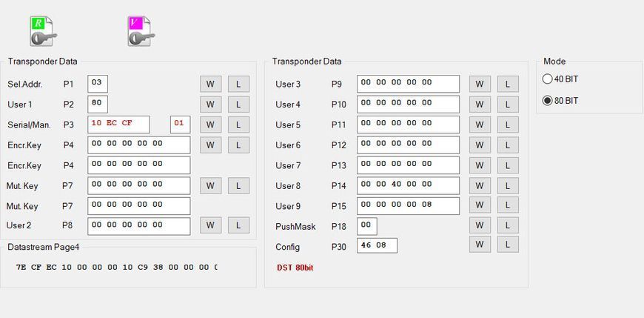
Task: Click the second Encr.Key P4 field
Action: (139, 165)
